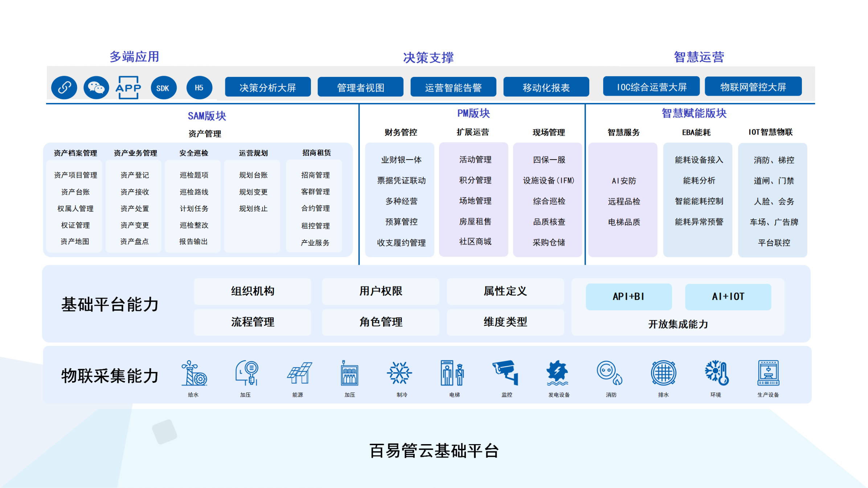The width and height of the screenshot is (868, 488).
Task: Click the 社区商城 entry
Action: tap(475, 241)
